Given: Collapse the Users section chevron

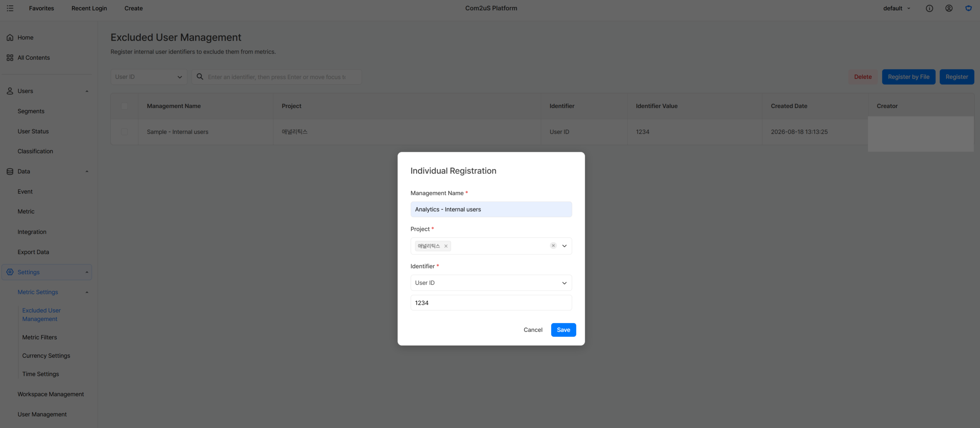Looking at the screenshot, I should [87, 91].
